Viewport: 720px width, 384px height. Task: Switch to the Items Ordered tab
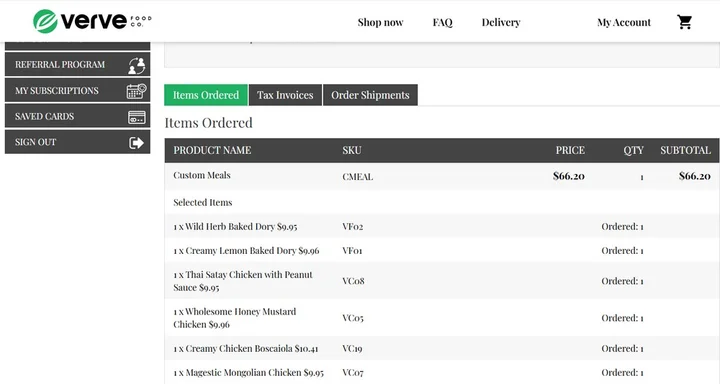coord(206,95)
